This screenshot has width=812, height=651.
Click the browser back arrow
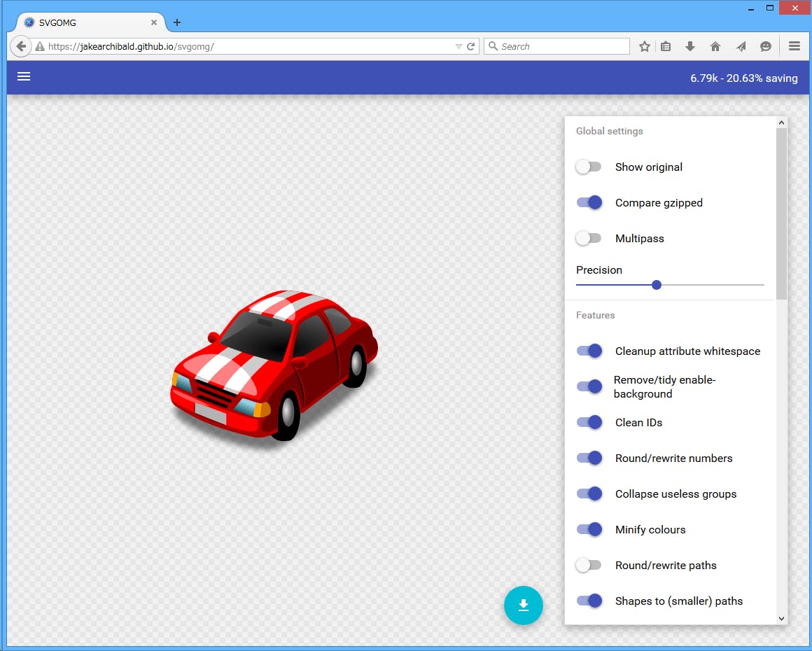click(21, 46)
